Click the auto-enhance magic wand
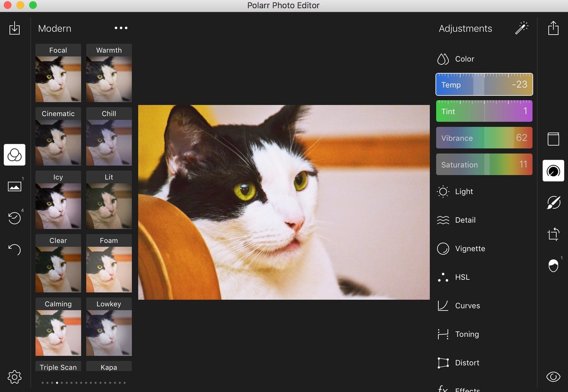Image resolution: width=568 pixels, height=392 pixels. pyautogui.click(x=522, y=28)
